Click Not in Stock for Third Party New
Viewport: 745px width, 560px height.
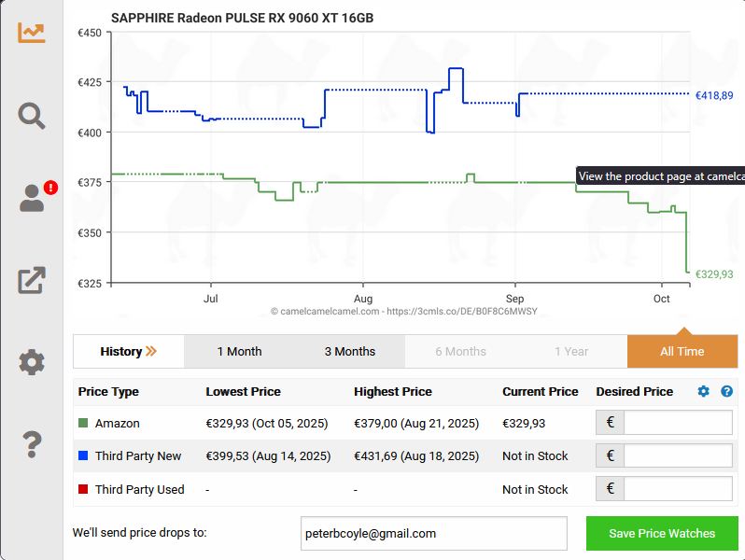[535, 456]
